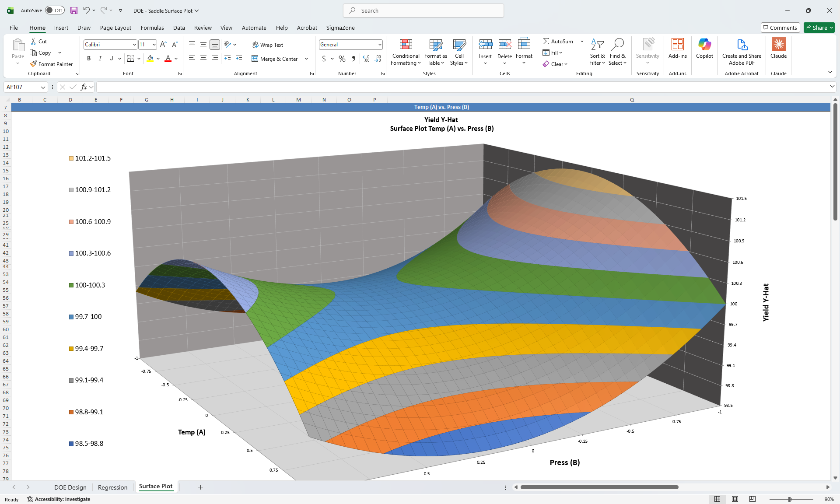Apply percent number format
This screenshot has height=504, width=840.
pos(342,59)
